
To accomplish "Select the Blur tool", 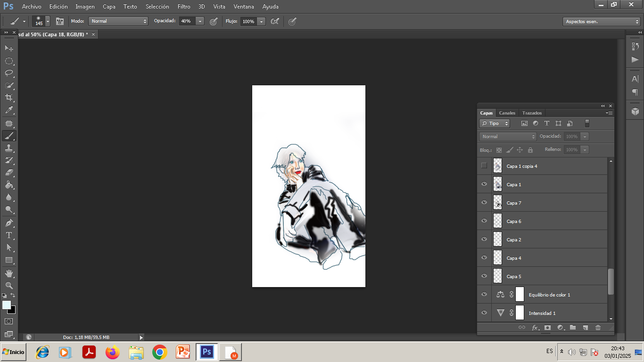I will [x=9, y=197].
